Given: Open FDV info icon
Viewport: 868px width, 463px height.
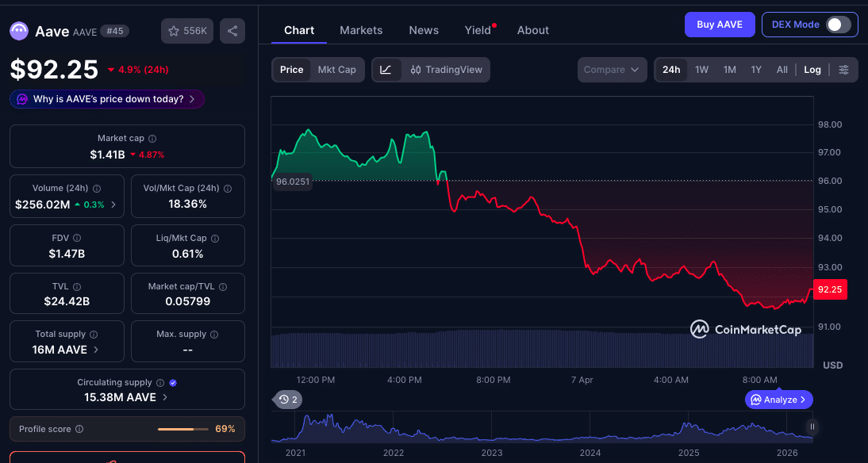Looking at the screenshot, I should 77,238.
